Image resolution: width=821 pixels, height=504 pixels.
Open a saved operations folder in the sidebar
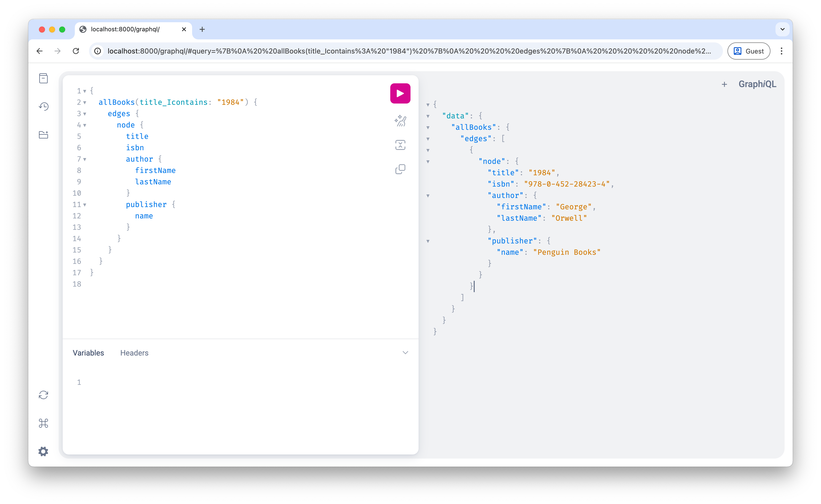point(43,135)
